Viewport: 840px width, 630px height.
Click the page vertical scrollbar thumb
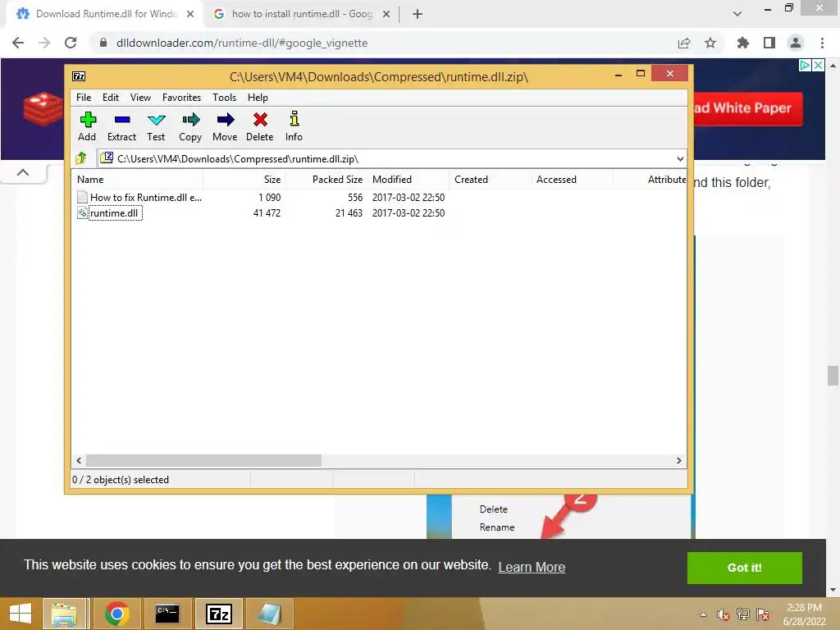(x=833, y=376)
